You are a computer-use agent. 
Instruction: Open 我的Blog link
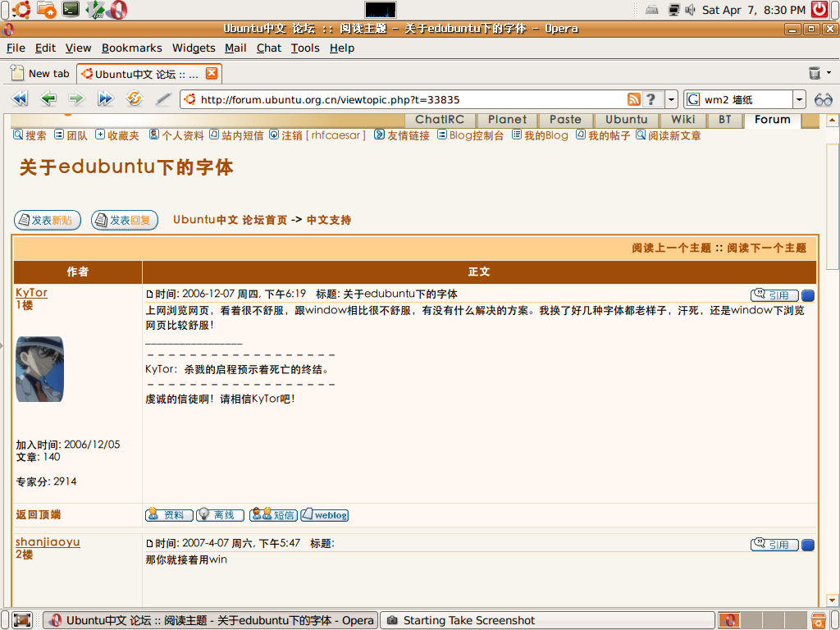540,135
